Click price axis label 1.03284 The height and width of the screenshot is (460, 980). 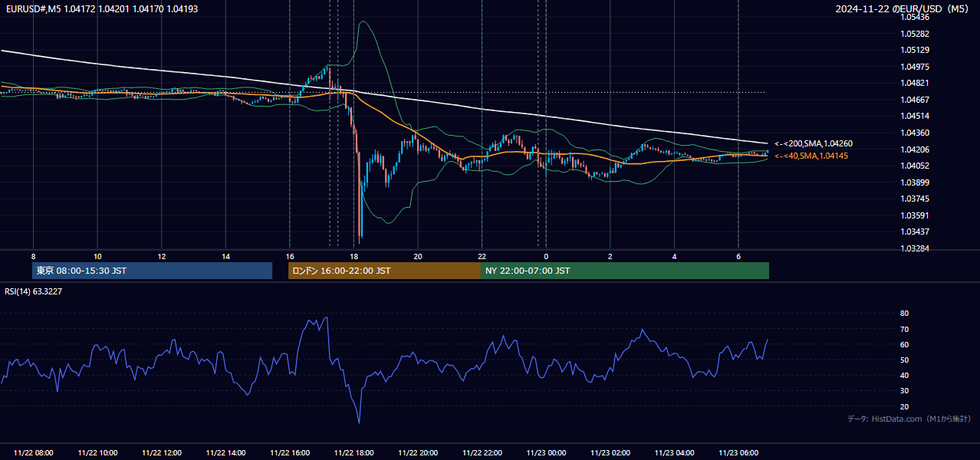pyautogui.click(x=915, y=248)
